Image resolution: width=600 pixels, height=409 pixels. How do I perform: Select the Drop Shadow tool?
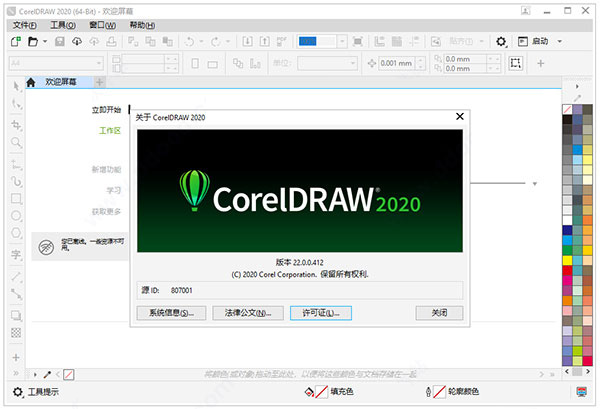click(x=16, y=316)
